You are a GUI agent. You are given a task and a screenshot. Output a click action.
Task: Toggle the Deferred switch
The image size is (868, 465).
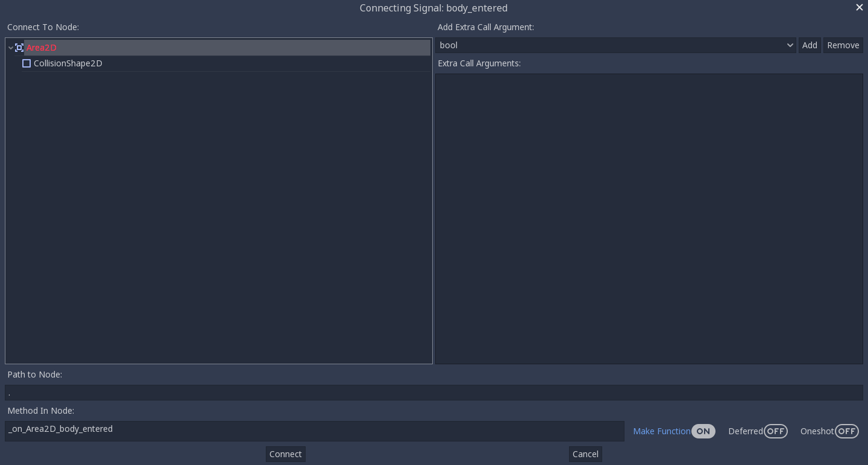tap(775, 431)
